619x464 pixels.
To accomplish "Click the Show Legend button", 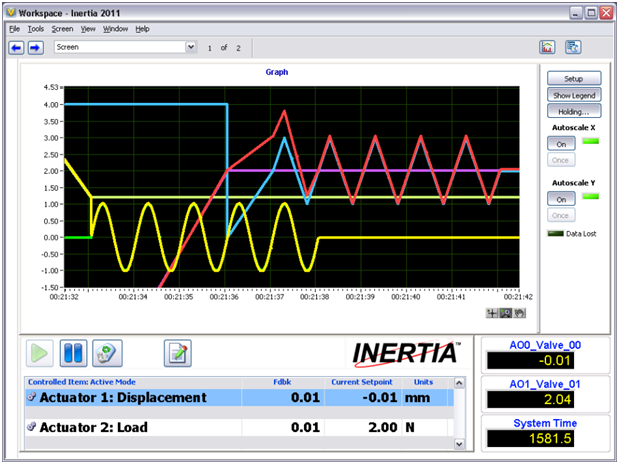I will click(x=574, y=94).
